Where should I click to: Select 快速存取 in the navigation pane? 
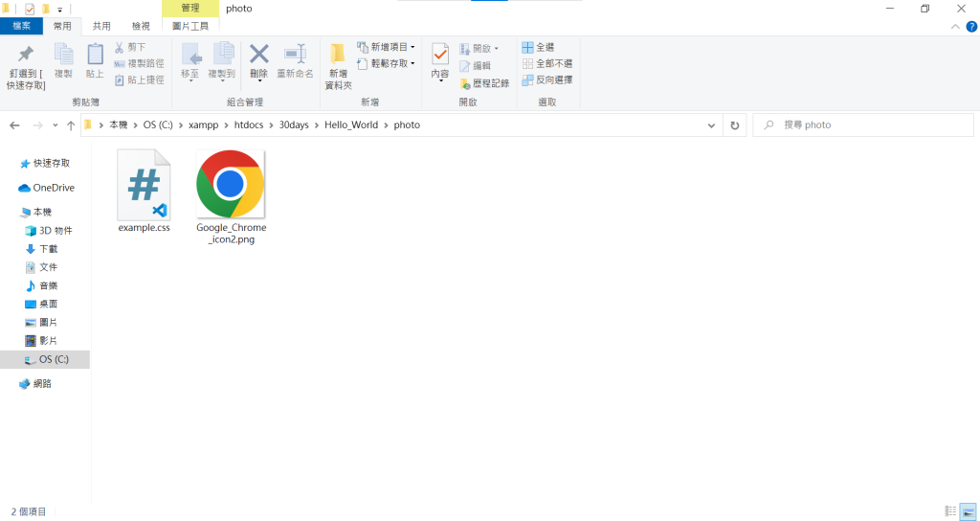point(45,163)
